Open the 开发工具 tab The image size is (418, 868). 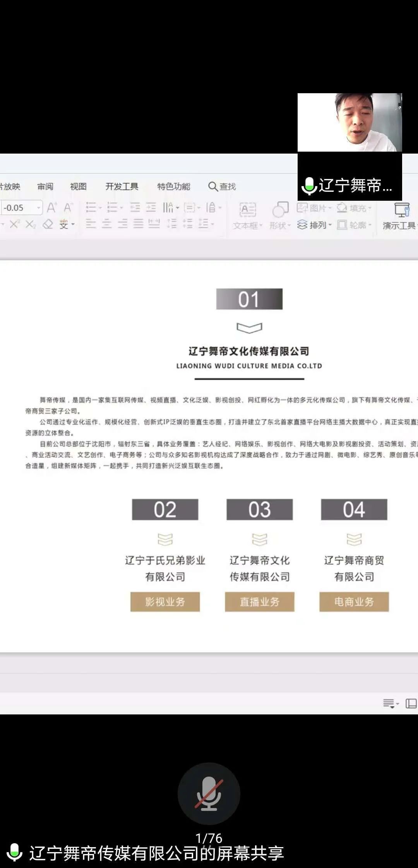click(x=122, y=186)
